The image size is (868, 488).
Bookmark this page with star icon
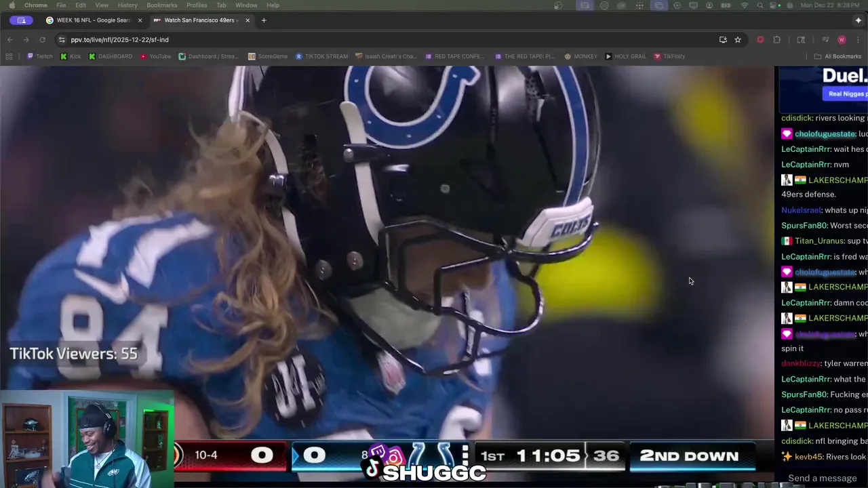pos(738,39)
